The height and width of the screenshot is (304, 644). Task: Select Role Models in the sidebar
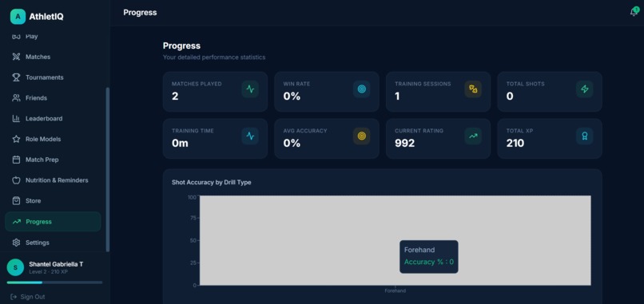(x=53, y=139)
